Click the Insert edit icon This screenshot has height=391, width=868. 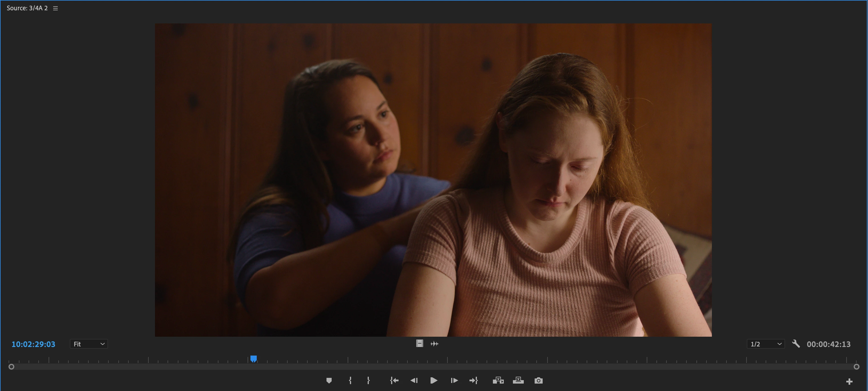(x=498, y=380)
